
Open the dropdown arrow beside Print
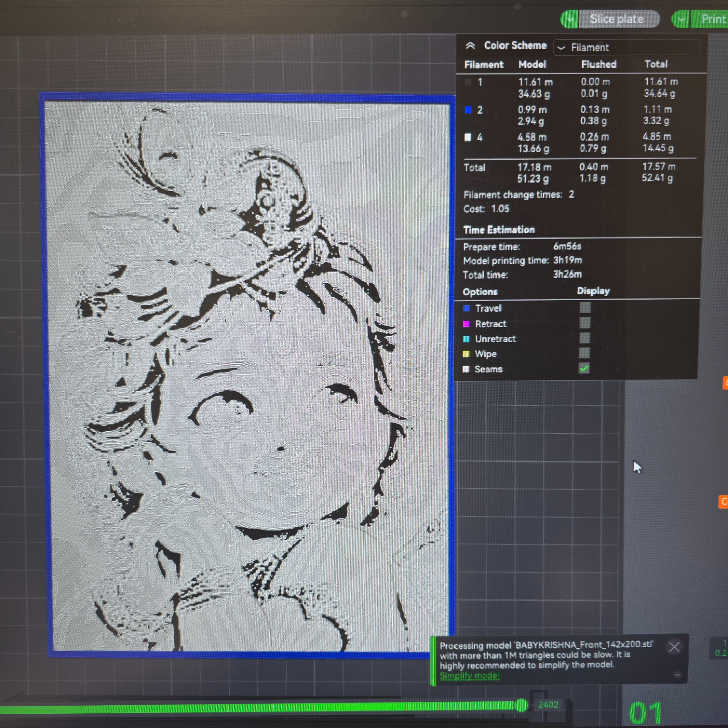[681, 19]
